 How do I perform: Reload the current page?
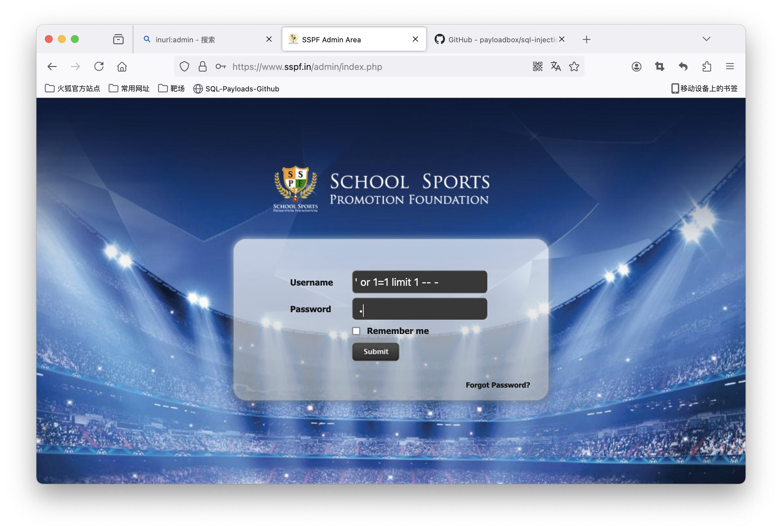click(x=99, y=67)
